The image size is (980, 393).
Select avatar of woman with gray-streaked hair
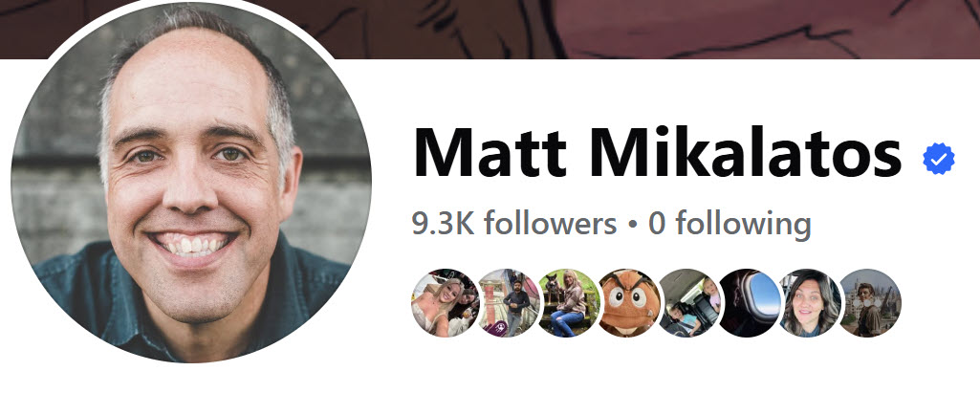pyautogui.click(x=812, y=303)
